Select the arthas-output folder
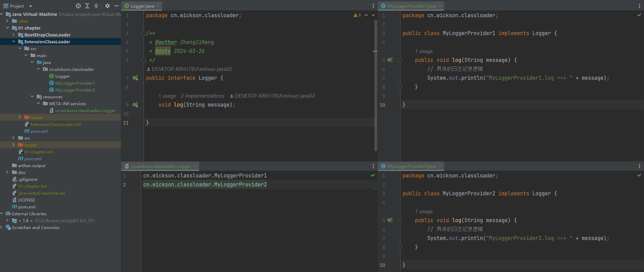Viewport: 644px width, 272px height. (x=32, y=165)
